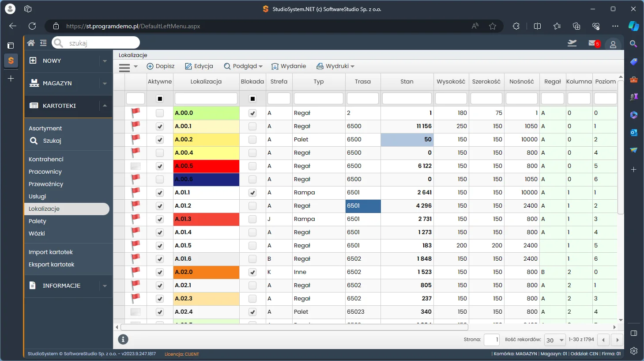Toggle the left menu collapse icon
644x361 pixels.
[43, 43]
